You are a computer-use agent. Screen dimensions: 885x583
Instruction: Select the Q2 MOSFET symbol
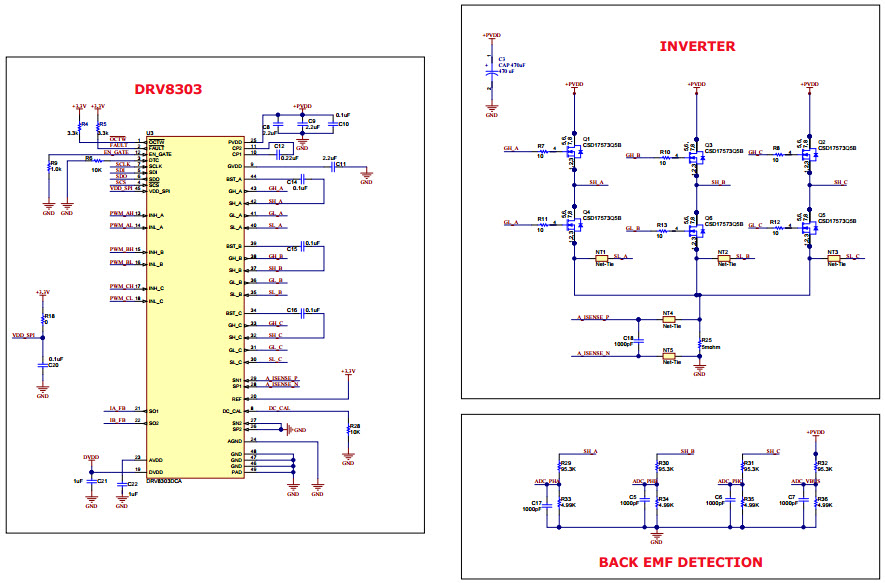click(x=810, y=155)
